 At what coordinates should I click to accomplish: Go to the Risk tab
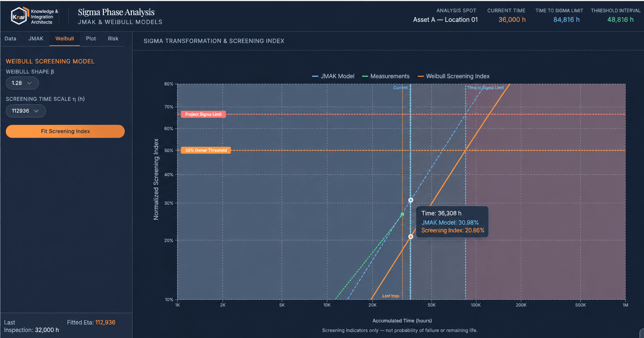point(113,39)
